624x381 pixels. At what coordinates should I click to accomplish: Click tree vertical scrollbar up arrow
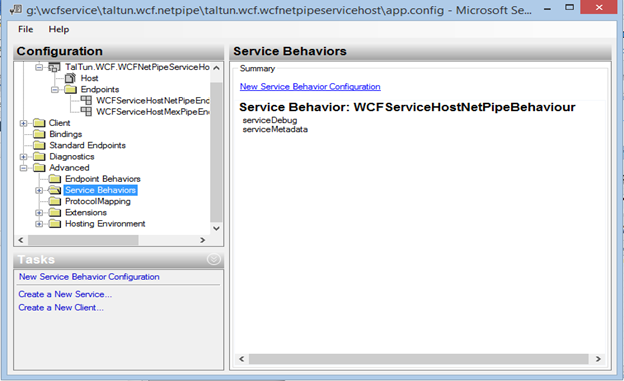click(x=216, y=68)
